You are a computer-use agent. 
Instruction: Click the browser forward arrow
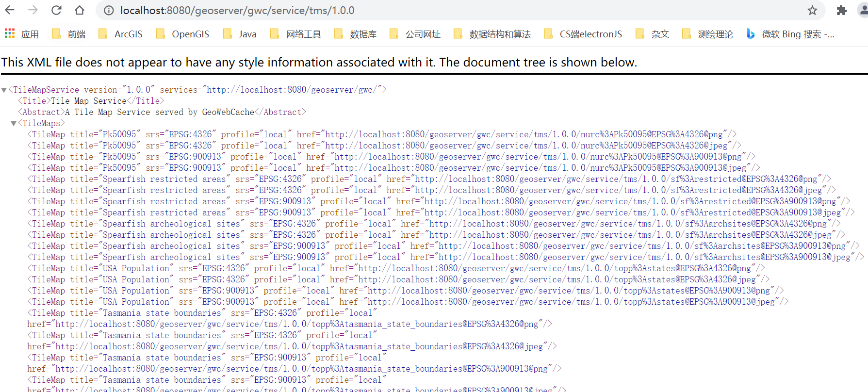[x=33, y=10]
